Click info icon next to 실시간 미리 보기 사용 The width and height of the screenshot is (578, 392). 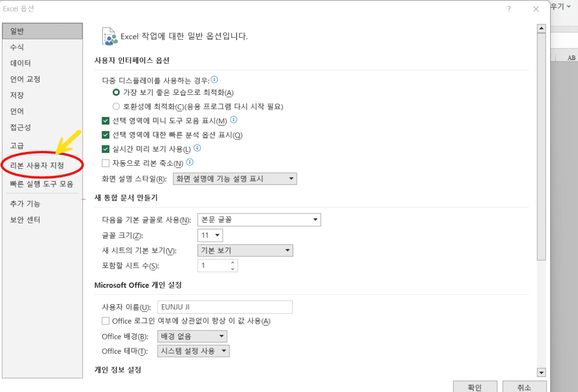(197, 148)
